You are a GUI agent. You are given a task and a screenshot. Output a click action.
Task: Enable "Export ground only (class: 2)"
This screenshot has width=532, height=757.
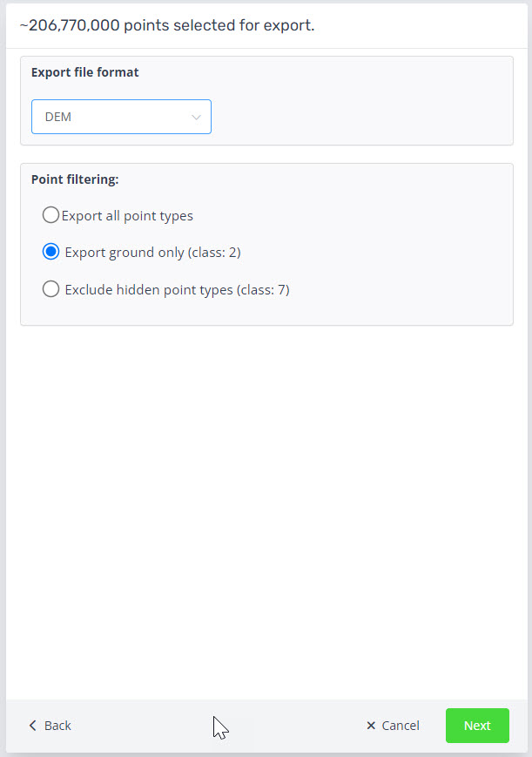(x=51, y=252)
